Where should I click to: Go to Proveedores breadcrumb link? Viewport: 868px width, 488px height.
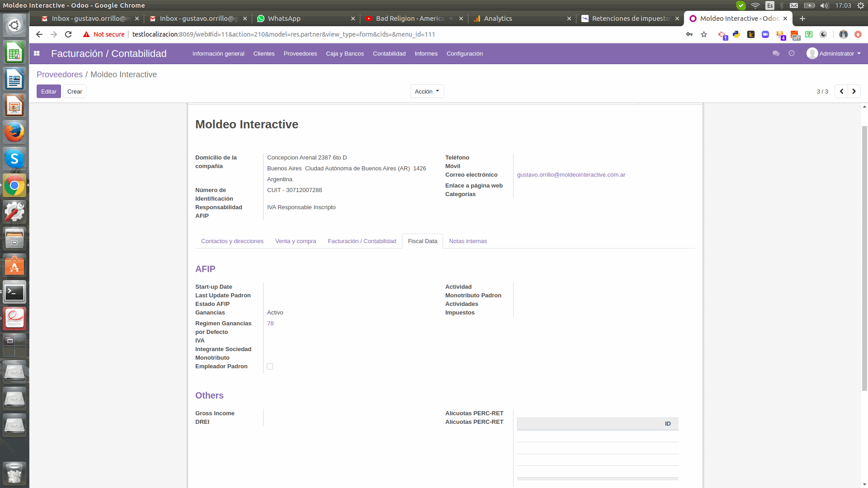[60, 75]
